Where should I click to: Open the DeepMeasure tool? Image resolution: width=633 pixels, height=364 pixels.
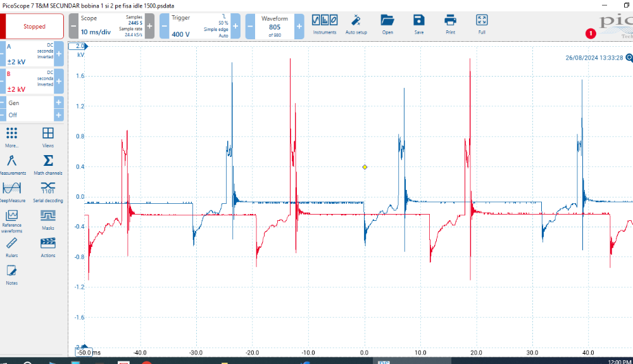click(11, 191)
